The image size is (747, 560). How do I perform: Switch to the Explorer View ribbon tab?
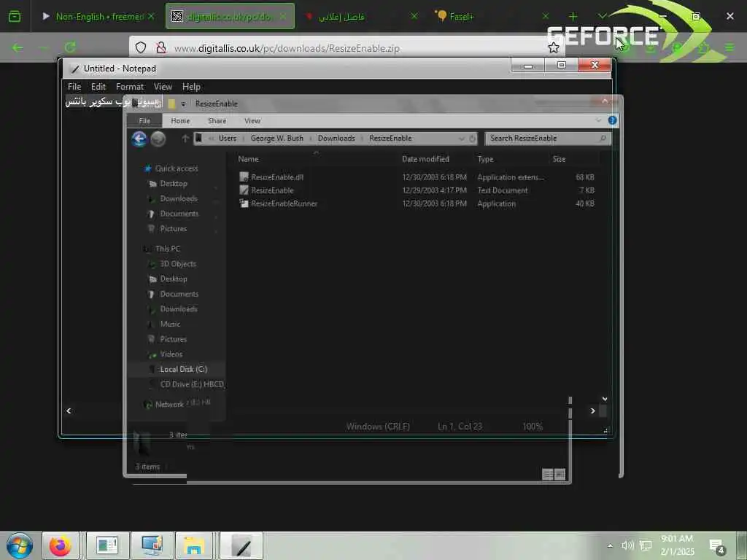click(252, 120)
